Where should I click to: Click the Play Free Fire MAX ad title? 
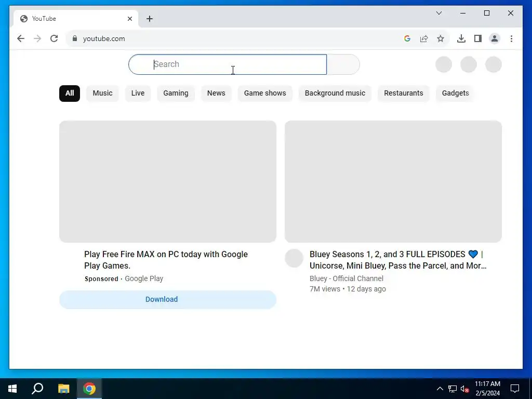166,260
